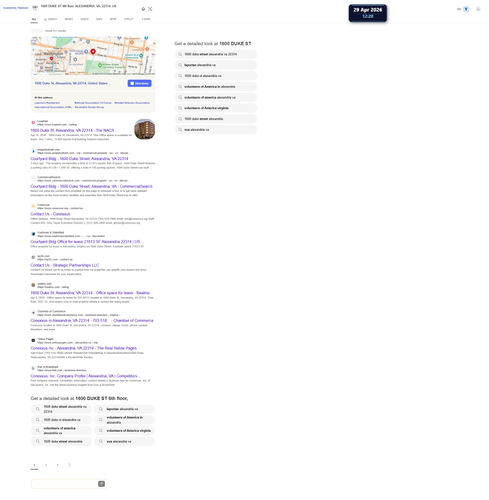Viewport: 489px width, 500px height.
Task: Open the Accessibility Feedback link
Action: [15, 8]
